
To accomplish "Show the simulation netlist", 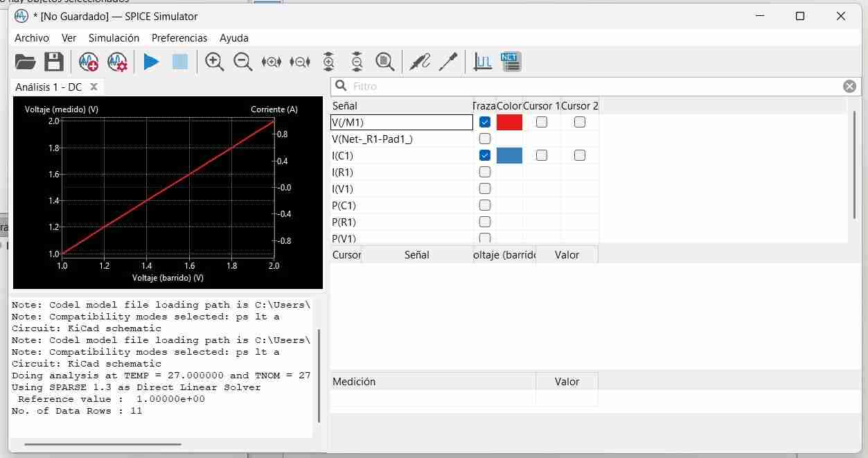I will (511, 61).
